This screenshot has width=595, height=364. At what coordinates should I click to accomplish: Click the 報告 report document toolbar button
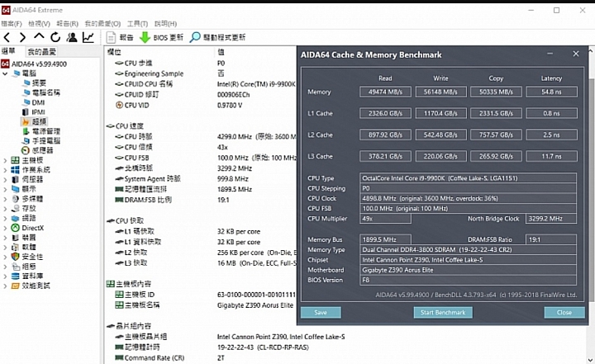point(120,37)
